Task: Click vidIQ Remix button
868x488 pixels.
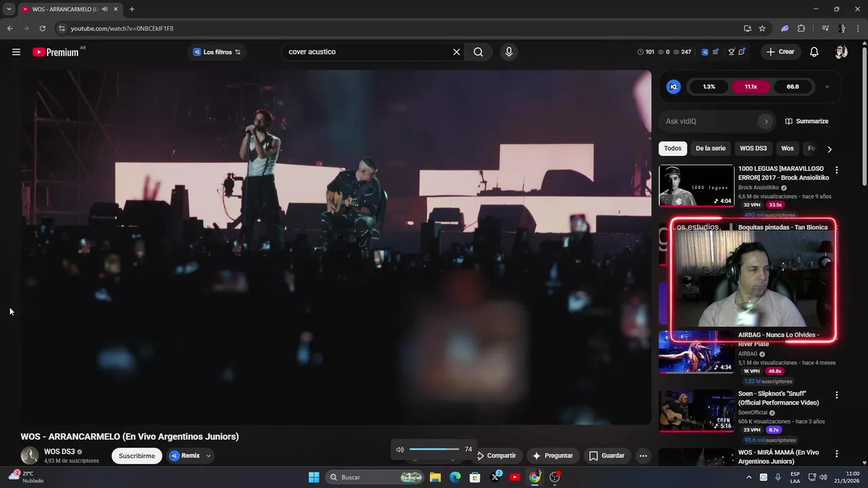Action: click(184, 456)
